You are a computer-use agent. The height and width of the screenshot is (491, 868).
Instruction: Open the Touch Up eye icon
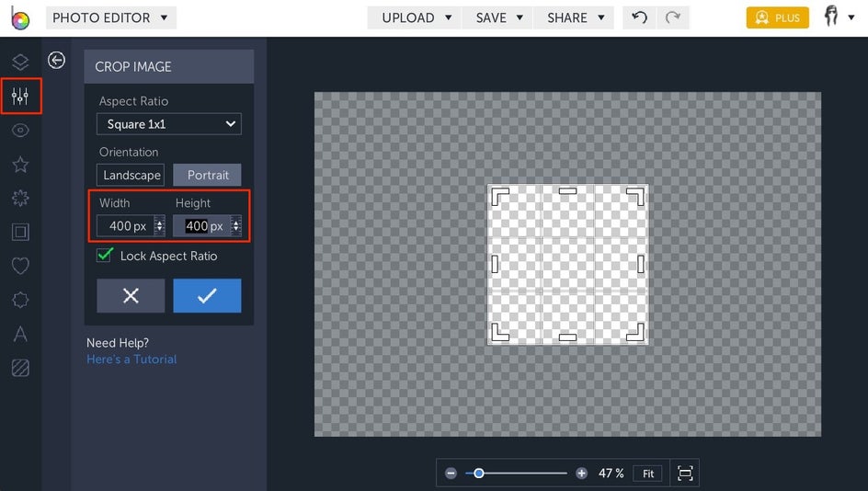(20, 131)
